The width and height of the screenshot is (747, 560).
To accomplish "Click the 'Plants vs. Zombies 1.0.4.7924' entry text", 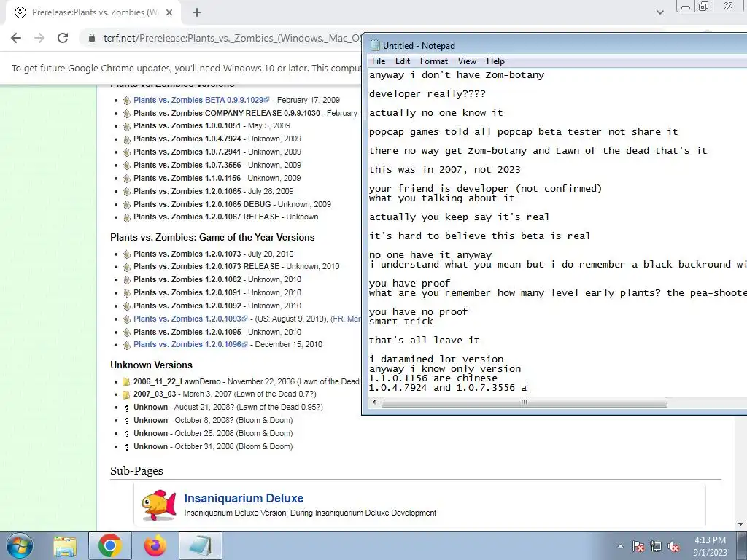I will pos(187,139).
